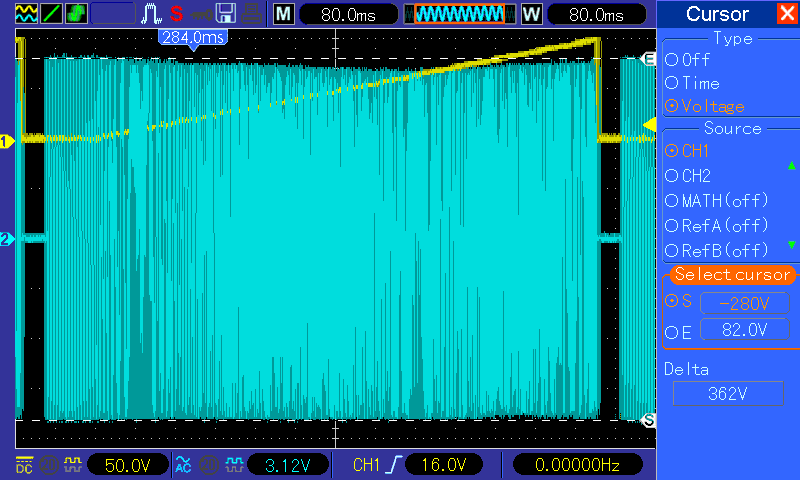Click the pulse trigger waveform icon
The width and height of the screenshot is (800, 480).
152,14
